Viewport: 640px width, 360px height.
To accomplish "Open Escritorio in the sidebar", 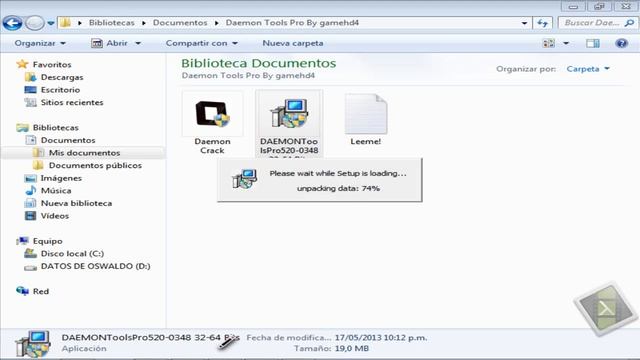I will pyautogui.click(x=60, y=90).
